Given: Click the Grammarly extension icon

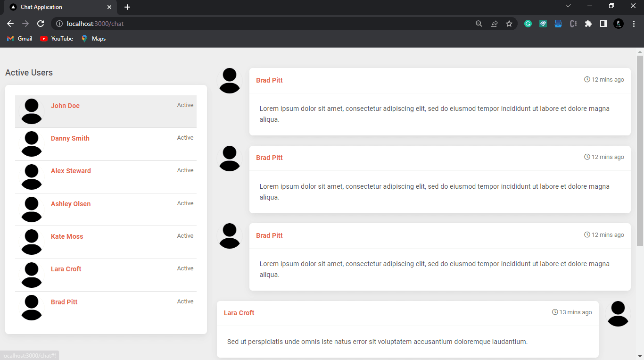Looking at the screenshot, I should click(528, 24).
